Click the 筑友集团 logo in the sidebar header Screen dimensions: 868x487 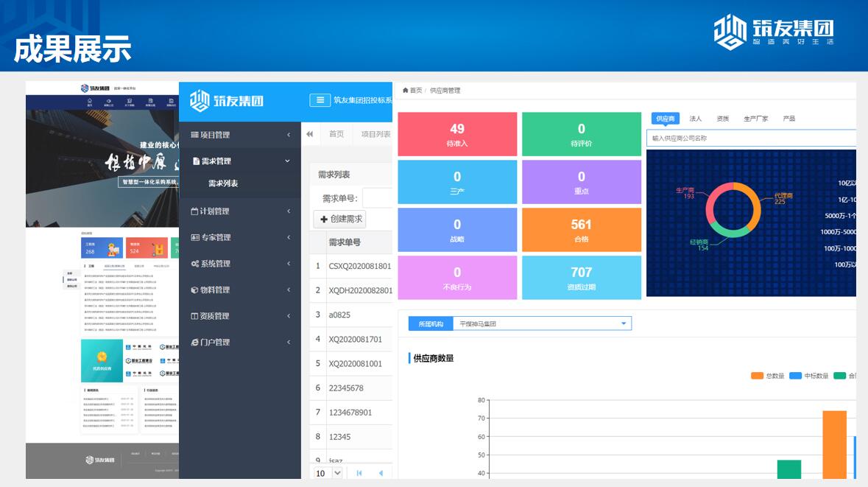pos(226,100)
